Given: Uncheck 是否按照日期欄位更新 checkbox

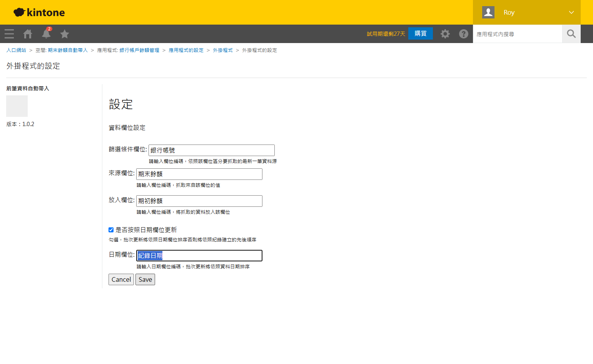Looking at the screenshot, I should [111, 230].
